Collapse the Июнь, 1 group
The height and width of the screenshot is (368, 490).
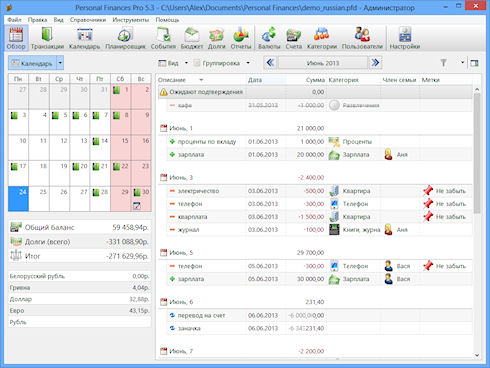tap(163, 128)
